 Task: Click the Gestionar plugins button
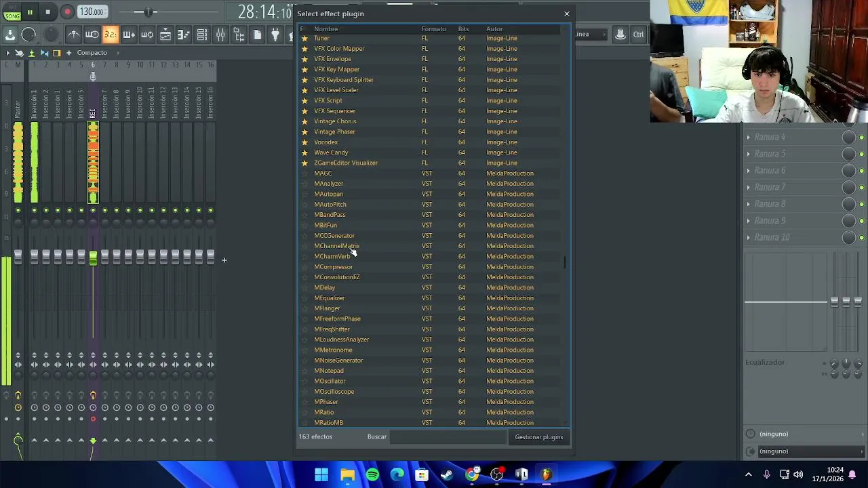(x=538, y=437)
